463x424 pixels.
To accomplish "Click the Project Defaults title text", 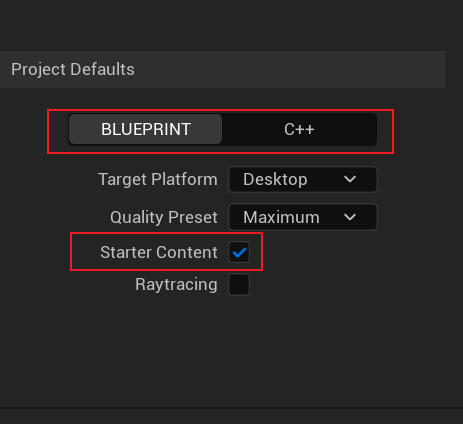I will pos(73,69).
